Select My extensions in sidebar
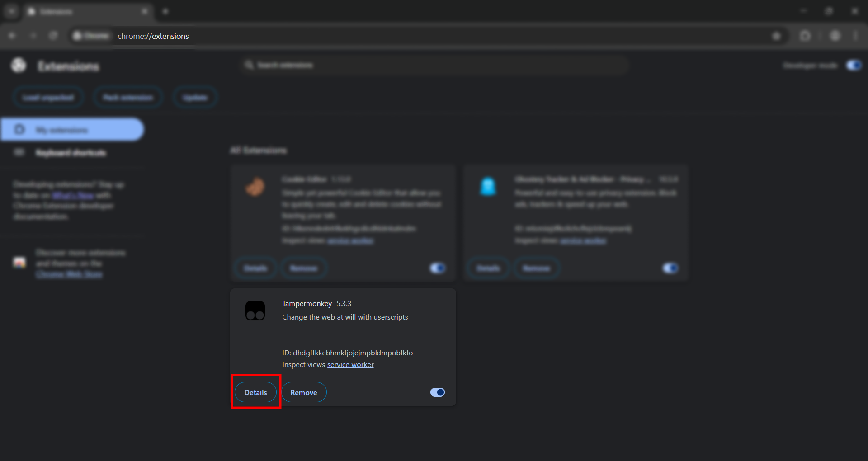The height and width of the screenshot is (461, 868). point(72,130)
